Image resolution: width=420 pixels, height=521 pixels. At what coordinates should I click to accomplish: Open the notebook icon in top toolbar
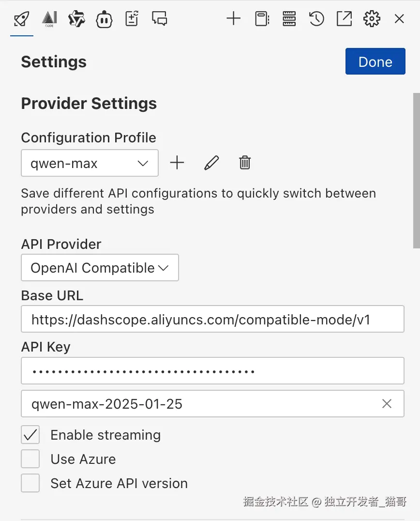(262, 19)
